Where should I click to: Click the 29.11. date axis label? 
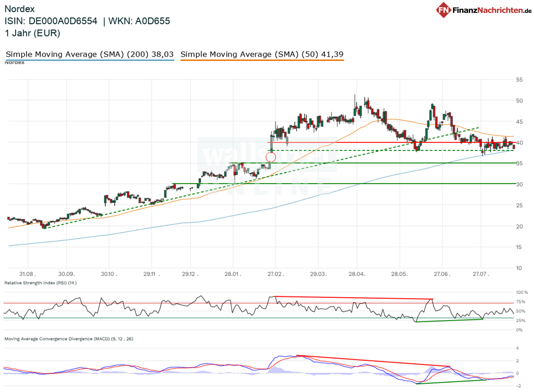point(151,274)
